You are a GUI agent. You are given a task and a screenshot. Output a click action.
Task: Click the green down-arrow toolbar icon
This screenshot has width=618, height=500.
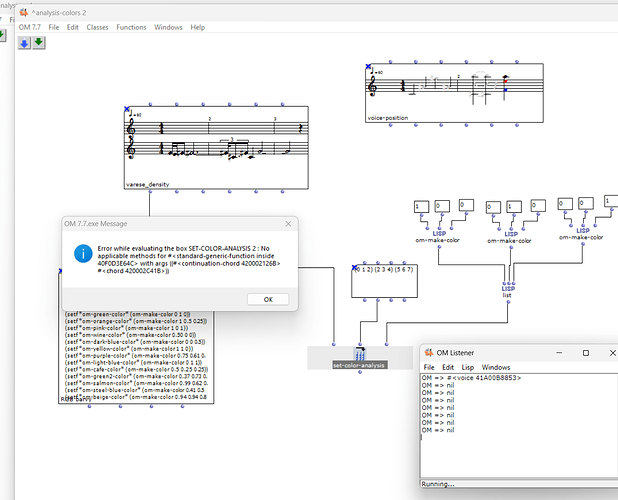coord(39,43)
